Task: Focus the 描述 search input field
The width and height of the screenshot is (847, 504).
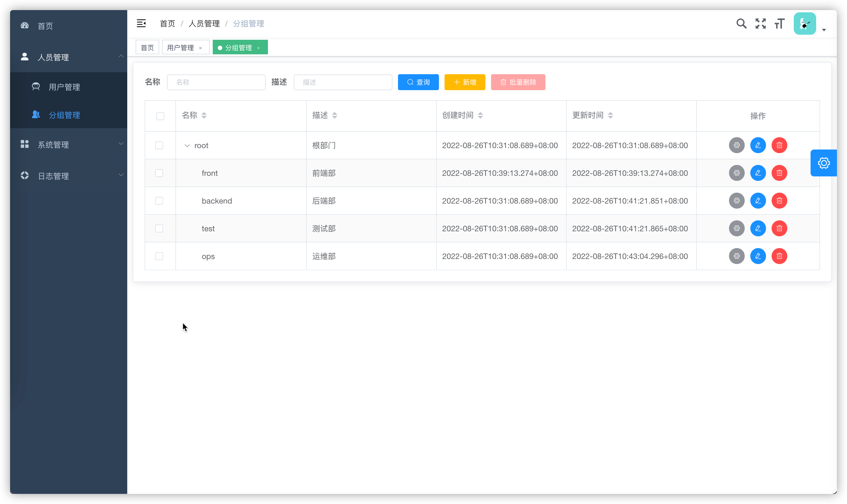Action: (342, 82)
